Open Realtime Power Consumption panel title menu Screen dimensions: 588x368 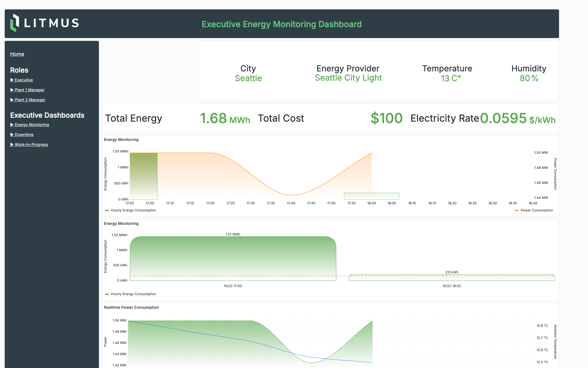(x=131, y=307)
